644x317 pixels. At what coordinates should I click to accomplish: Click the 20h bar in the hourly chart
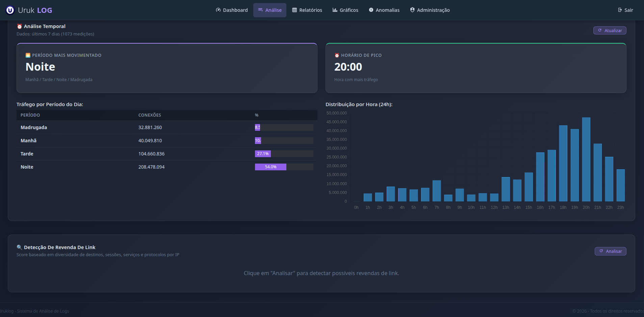[x=586, y=160]
